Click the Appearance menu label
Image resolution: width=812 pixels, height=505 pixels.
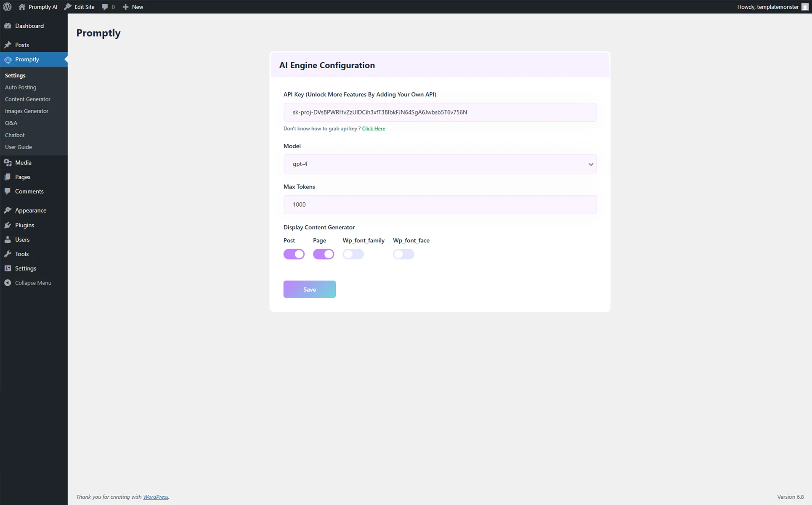(31, 210)
